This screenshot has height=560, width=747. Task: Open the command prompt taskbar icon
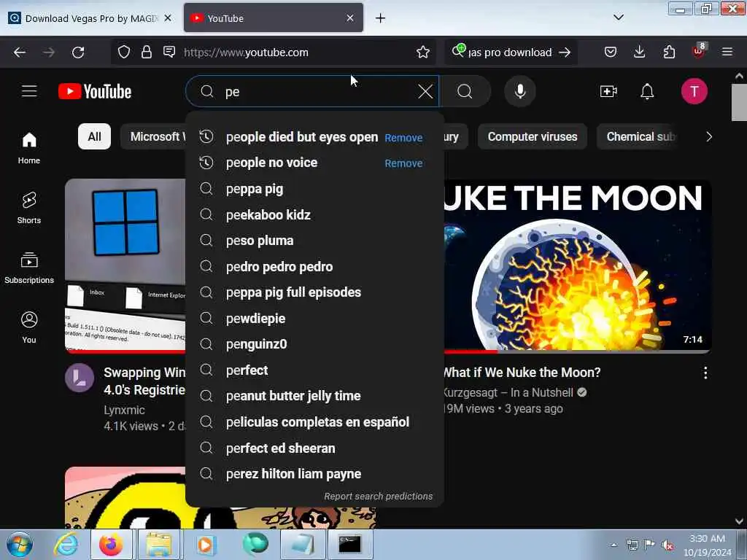pyautogui.click(x=349, y=544)
